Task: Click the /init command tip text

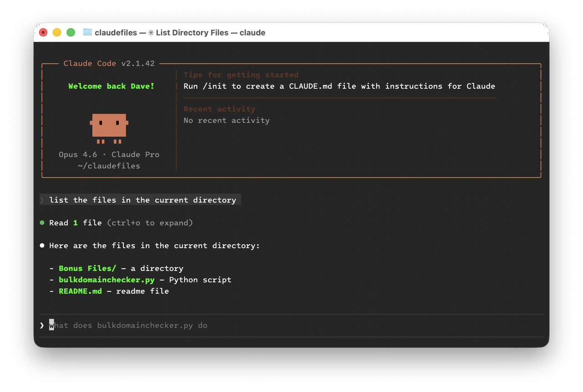Action: pyautogui.click(x=339, y=86)
